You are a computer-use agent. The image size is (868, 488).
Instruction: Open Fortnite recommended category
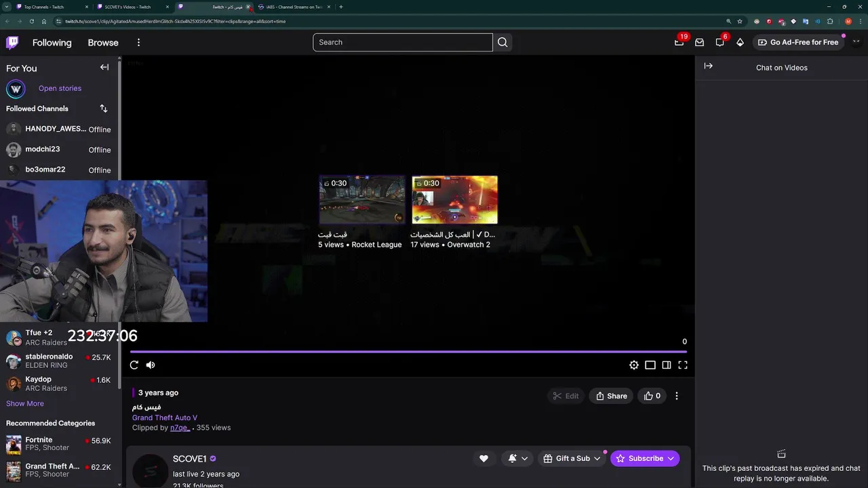pos(60,444)
